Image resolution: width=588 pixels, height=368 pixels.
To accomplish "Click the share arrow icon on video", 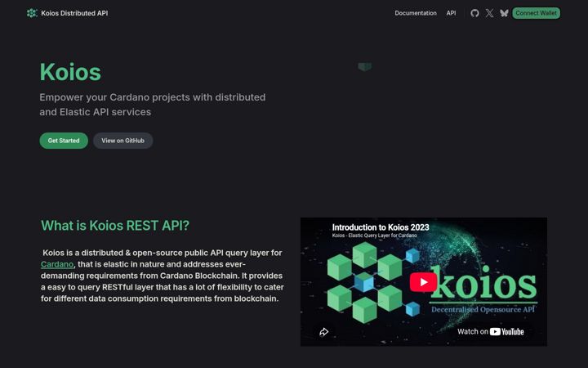I will (323, 332).
